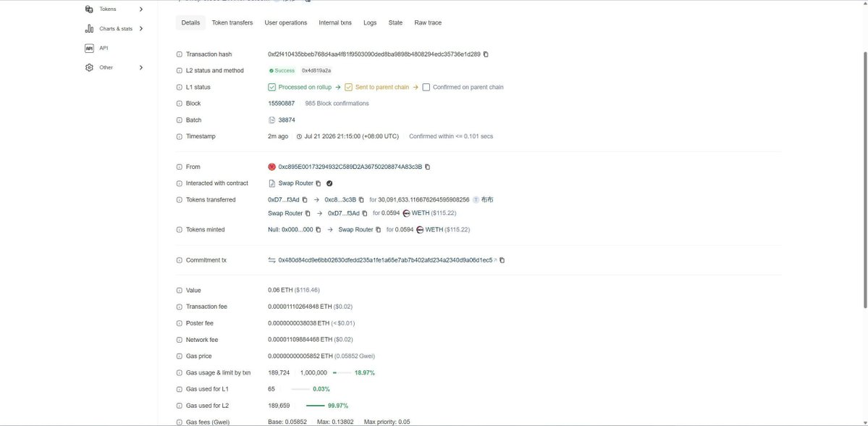
Task: Switch to the Token transfers tab
Action: click(x=232, y=22)
